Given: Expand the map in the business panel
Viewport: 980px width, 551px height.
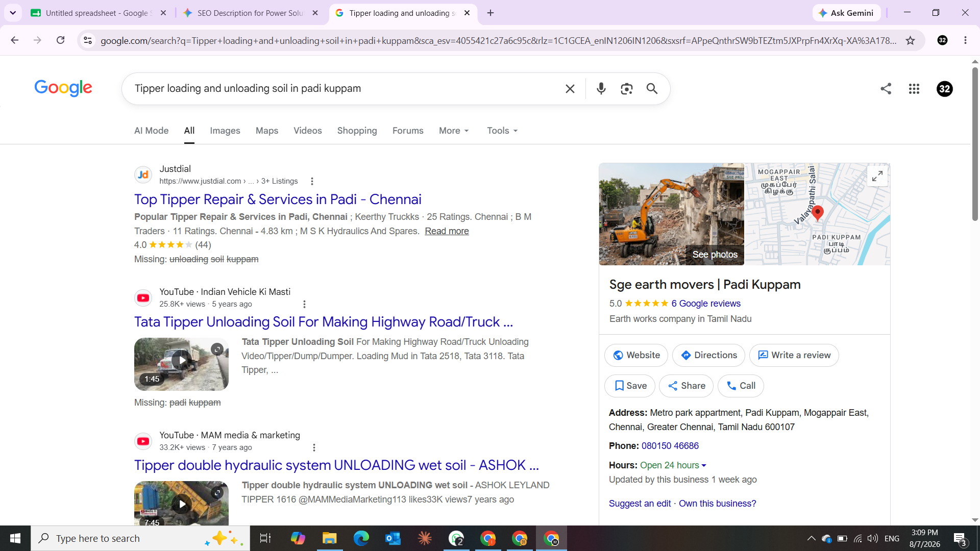Looking at the screenshot, I should click(877, 176).
